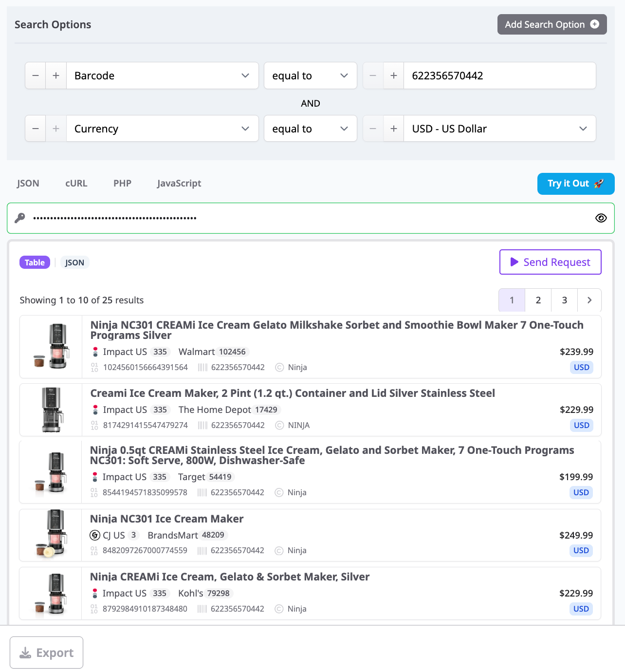
Task: Open the Barcode row 'equal to' operator dropdown
Action: pyautogui.click(x=311, y=75)
